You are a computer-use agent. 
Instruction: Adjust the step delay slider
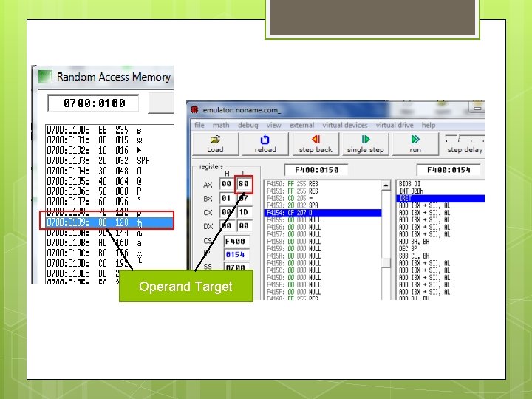coord(459,137)
